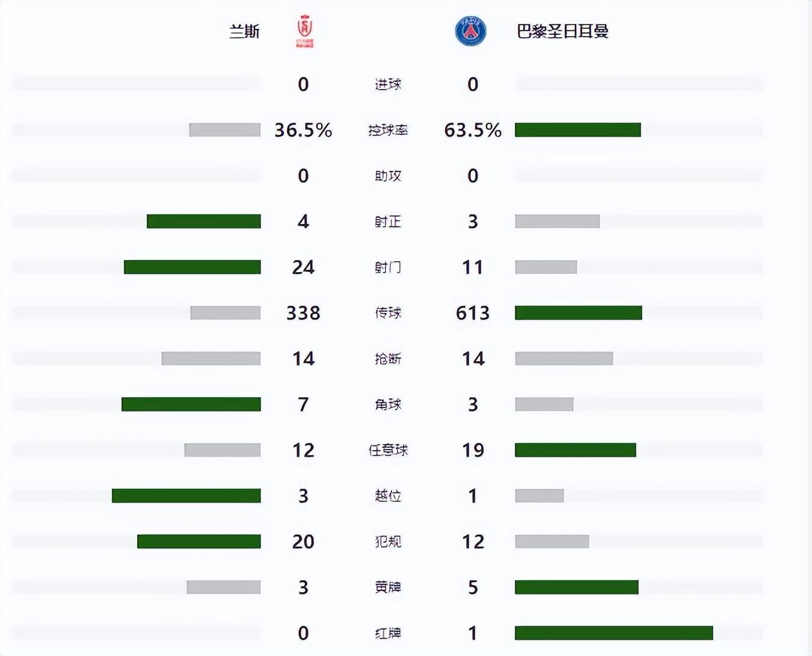Click Reims' gray possession bar
Viewport: 812px width, 656px height.
point(225,130)
